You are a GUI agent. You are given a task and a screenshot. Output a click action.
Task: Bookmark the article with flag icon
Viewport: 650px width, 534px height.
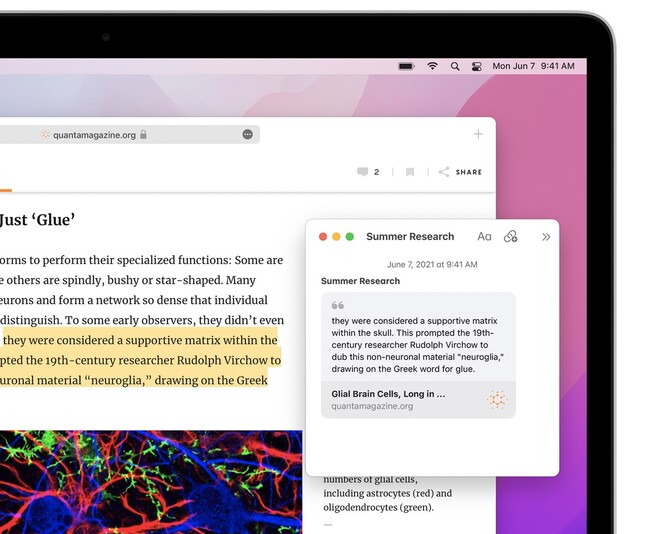tap(410, 172)
